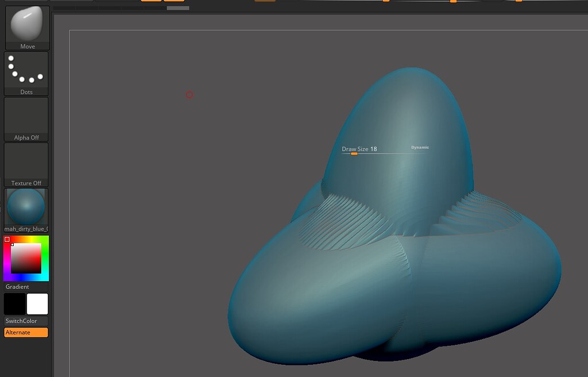Click the gray slider bar below the toolbar
588x377 pixels.
coord(178,8)
